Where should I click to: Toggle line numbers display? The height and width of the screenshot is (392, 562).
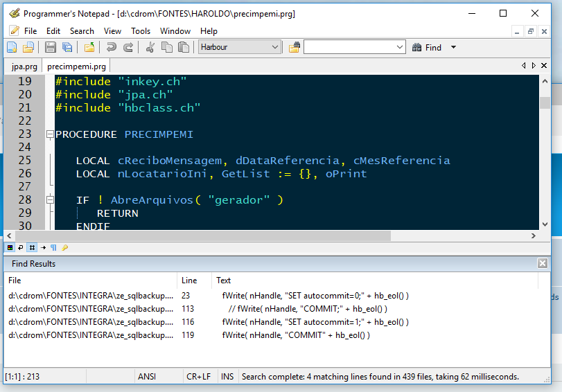(32, 247)
